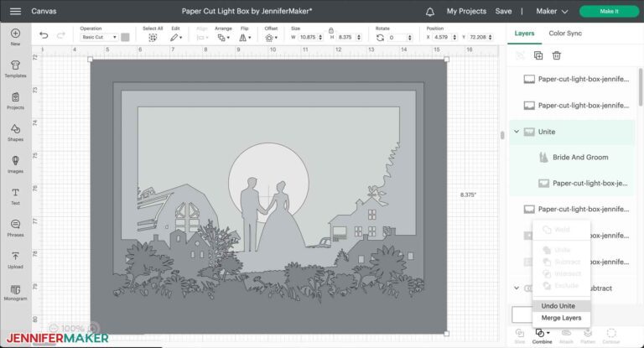Open the hamburger main menu
Viewport: 644px width, 348px height.
pos(15,11)
